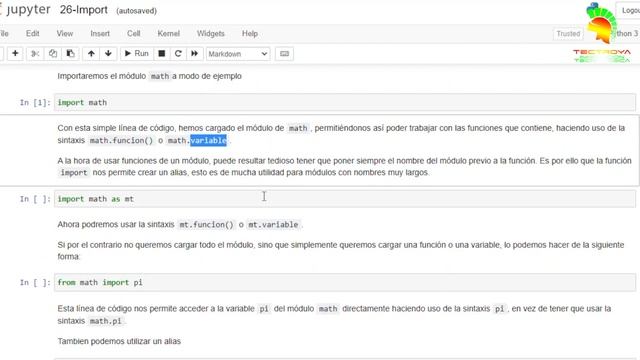Click the 'In [1]:' prompt label
Viewport: 640px width, 360px height.
tap(35, 102)
